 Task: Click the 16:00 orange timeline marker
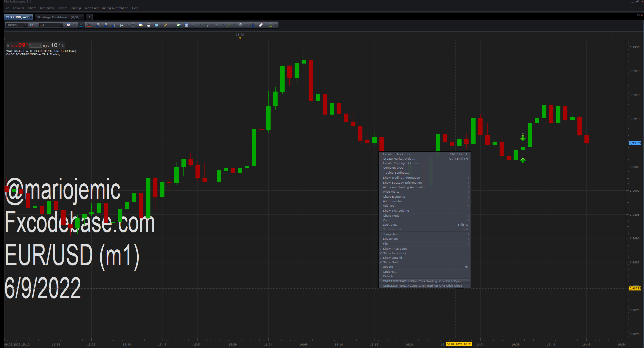pos(240,38)
